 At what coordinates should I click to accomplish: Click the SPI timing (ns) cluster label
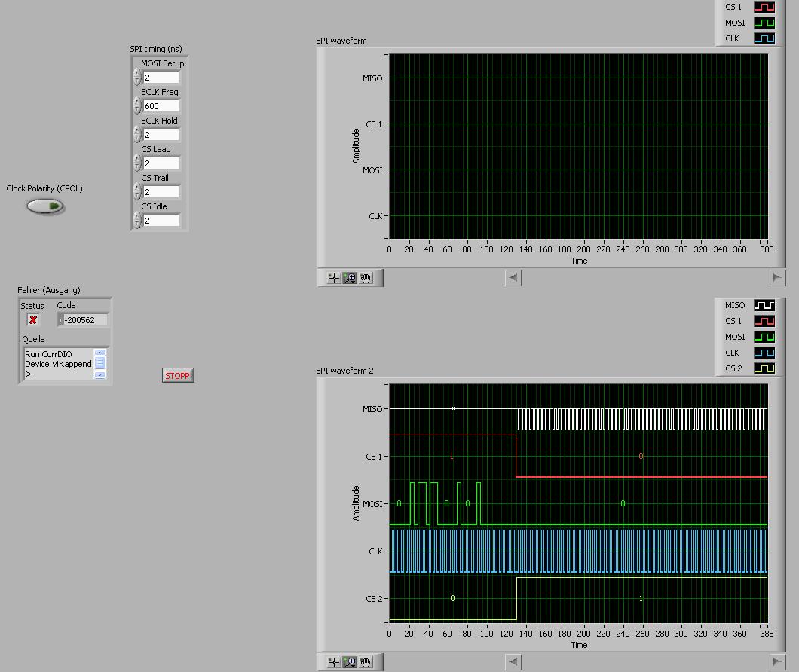pos(156,49)
